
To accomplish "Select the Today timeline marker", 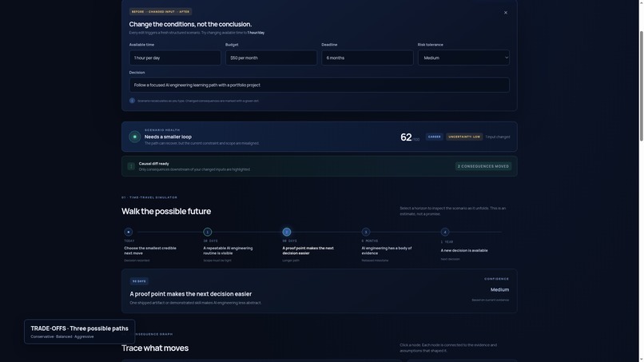I will pyautogui.click(x=128, y=233).
